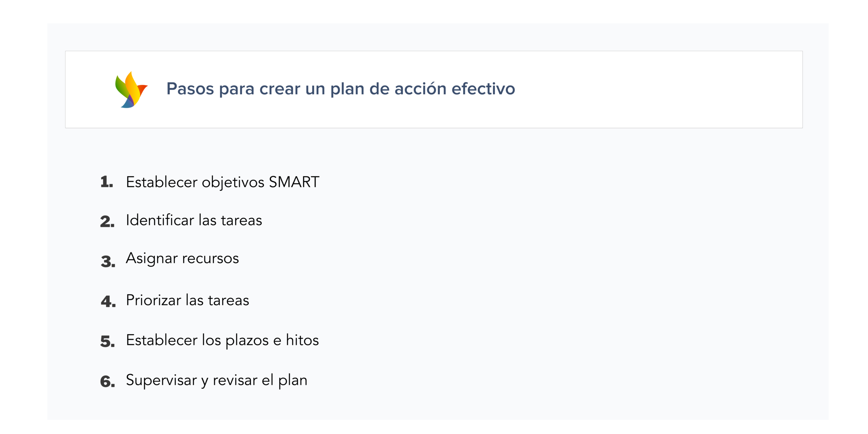
Task: Click the bold number 5 marker
Action: (x=107, y=341)
